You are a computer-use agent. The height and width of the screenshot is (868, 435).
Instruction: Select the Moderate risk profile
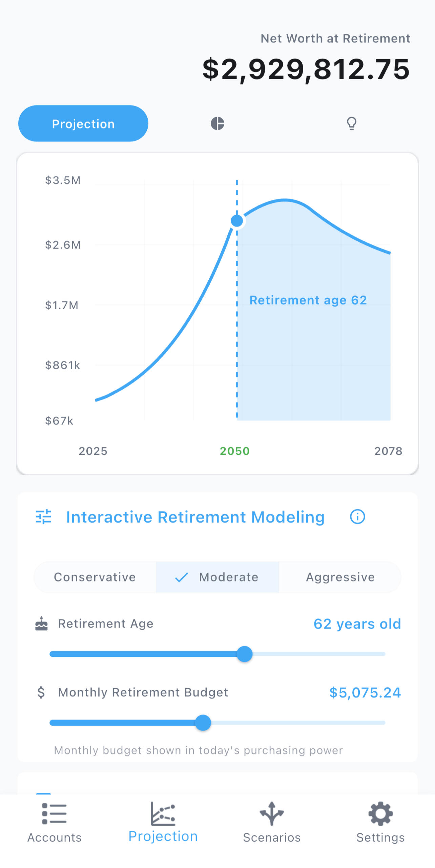click(217, 577)
